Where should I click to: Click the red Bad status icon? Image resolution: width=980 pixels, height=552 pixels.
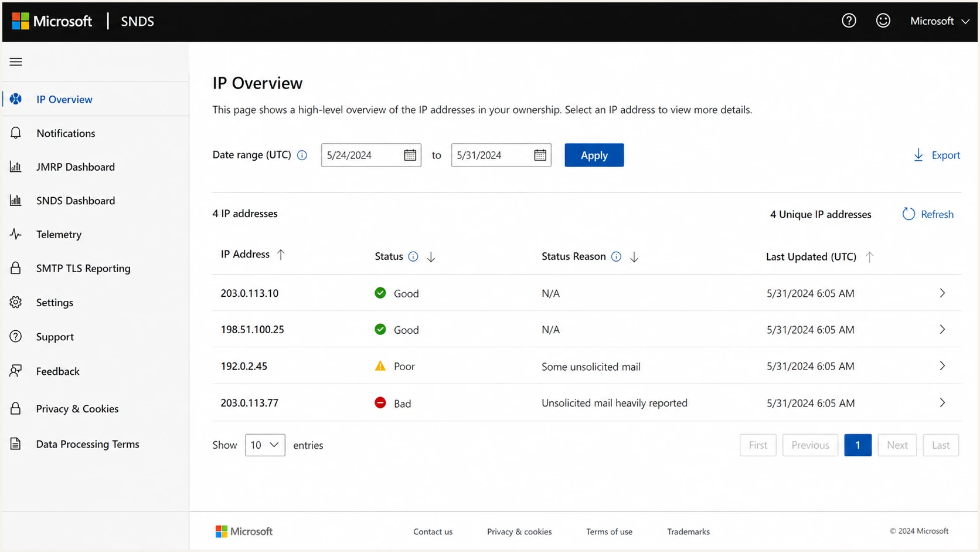[x=380, y=402]
